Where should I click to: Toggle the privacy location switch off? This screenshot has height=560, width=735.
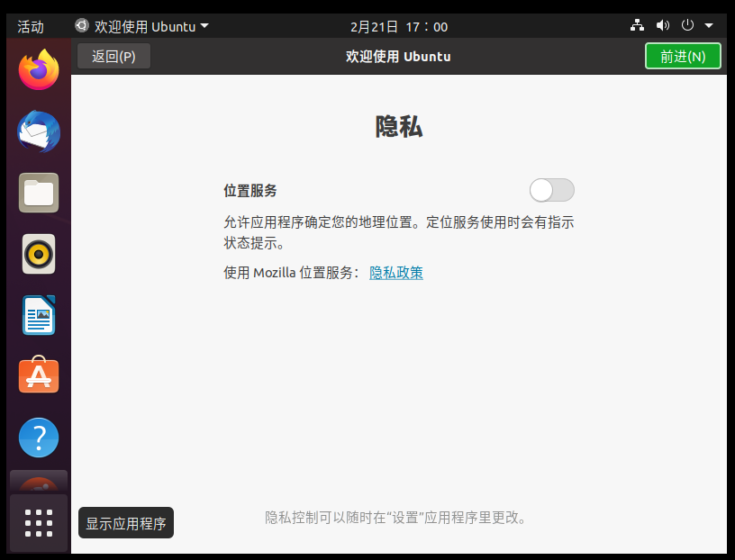click(x=550, y=190)
